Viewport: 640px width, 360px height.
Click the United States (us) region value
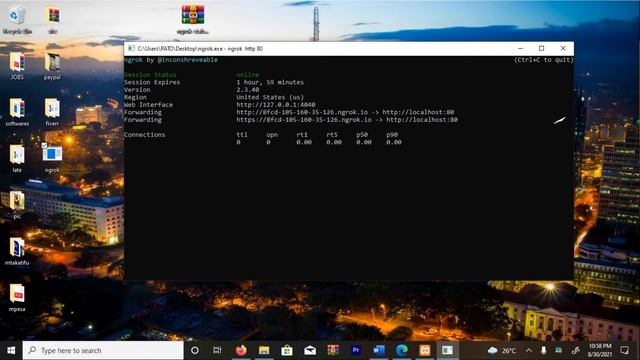pyautogui.click(x=270, y=97)
